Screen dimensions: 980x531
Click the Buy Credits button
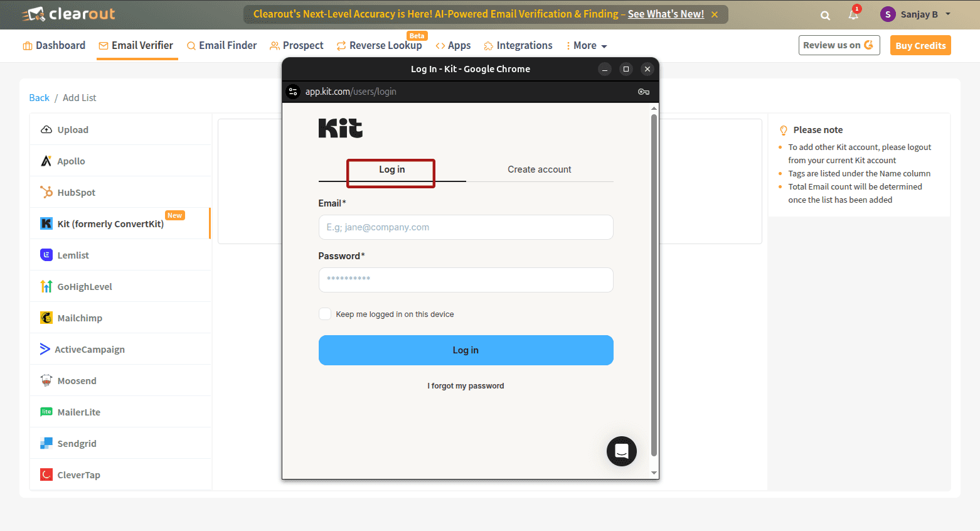920,45
